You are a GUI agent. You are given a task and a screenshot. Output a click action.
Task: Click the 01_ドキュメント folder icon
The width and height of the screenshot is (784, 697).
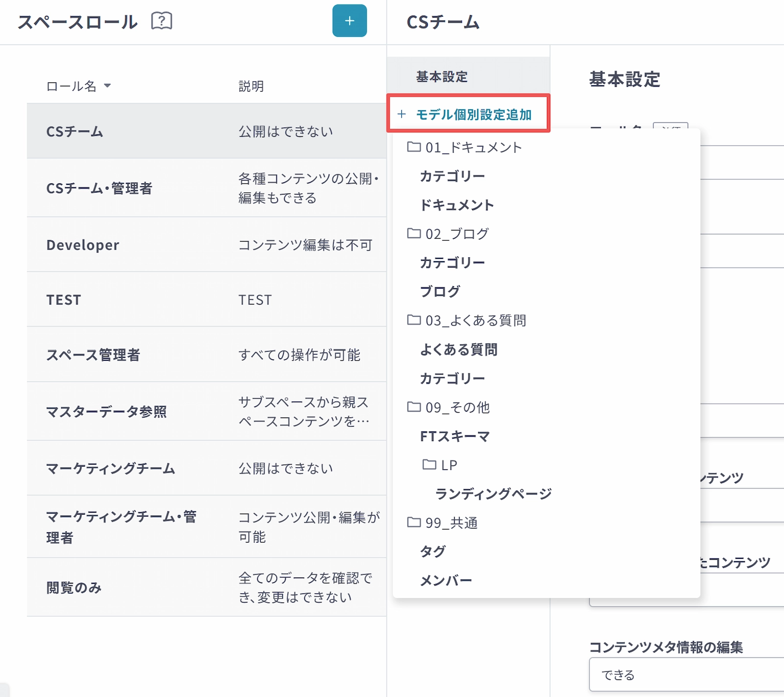coord(414,147)
